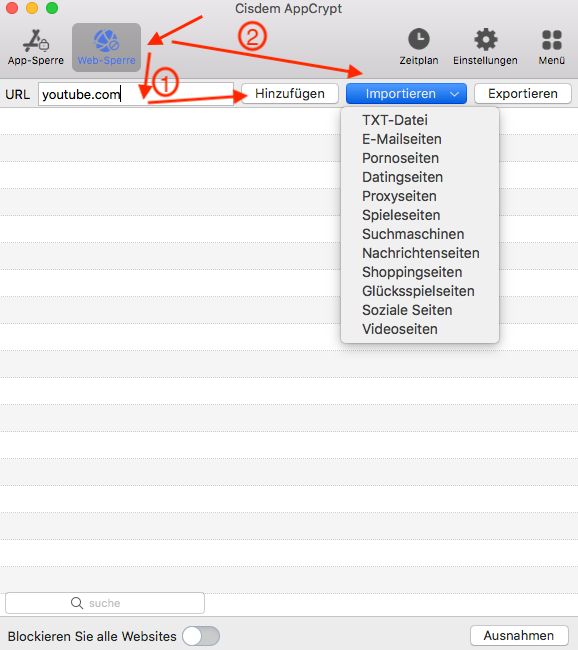
Task: Choose Suchmaschinen from import menu
Action: tap(413, 234)
